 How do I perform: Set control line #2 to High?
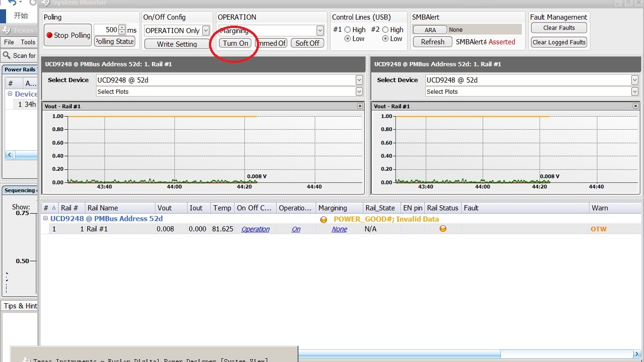(386, 29)
